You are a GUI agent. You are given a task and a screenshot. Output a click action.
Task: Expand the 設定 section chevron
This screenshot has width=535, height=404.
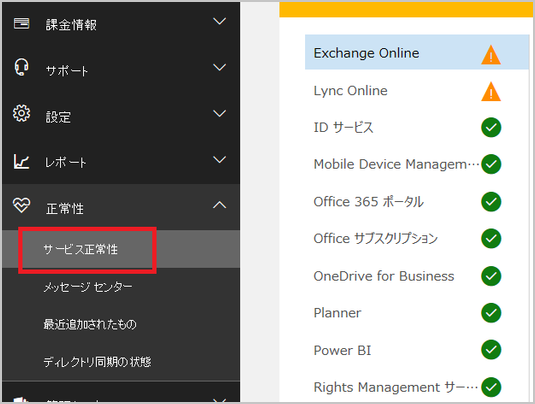[x=219, y=113]
